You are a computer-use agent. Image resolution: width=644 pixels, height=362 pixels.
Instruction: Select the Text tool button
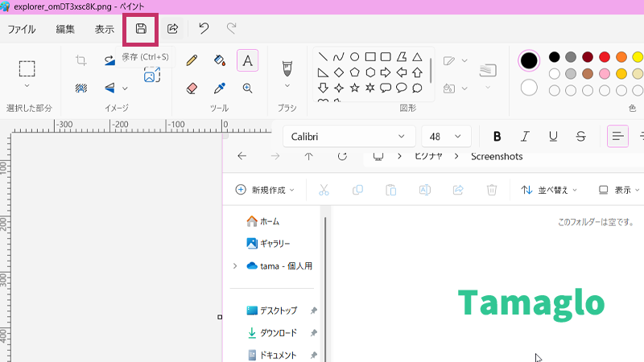pos(247,60)
